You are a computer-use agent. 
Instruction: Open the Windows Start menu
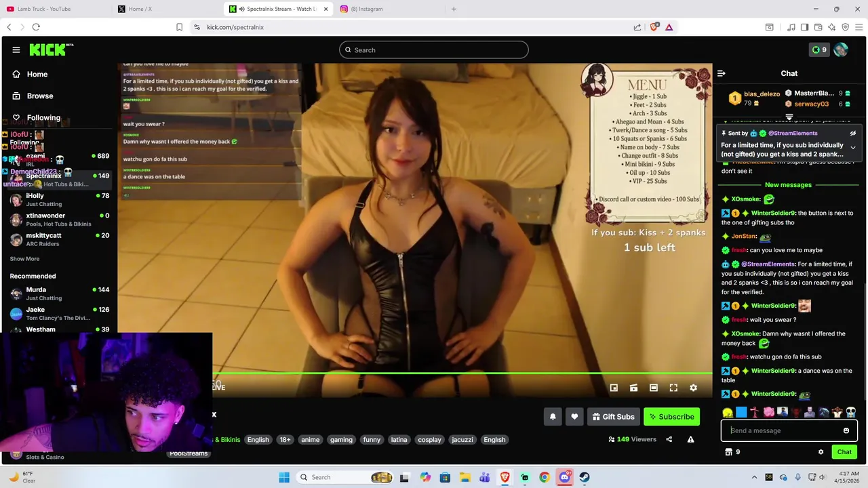click(284, 477)
